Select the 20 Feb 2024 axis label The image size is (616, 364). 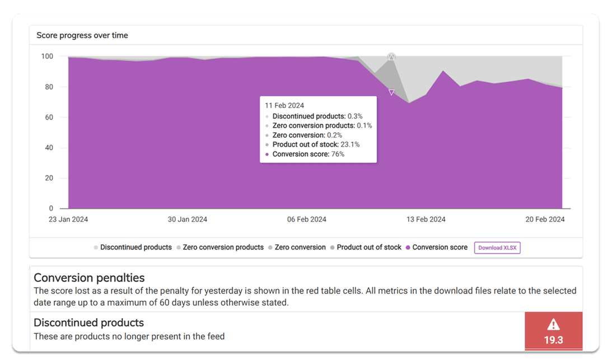click(x=545, y=220)
